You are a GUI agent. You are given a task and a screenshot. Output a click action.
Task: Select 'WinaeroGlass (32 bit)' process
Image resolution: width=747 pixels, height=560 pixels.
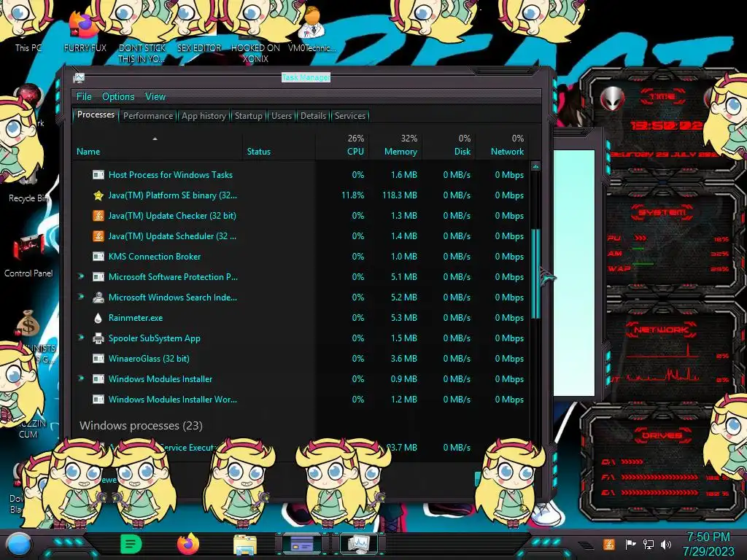pyautogui.click(x=149, y=359)
